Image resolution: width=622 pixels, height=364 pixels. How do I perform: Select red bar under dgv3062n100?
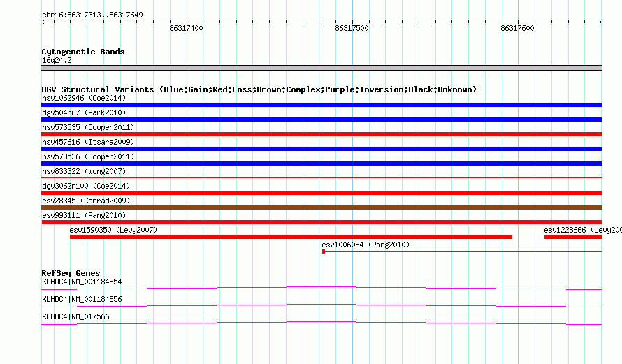tap(321, 193)
